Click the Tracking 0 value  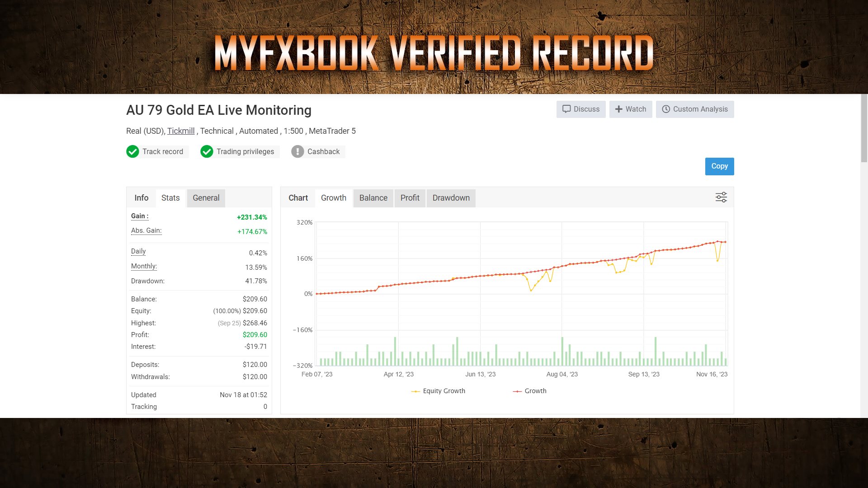tap(265, 407)
